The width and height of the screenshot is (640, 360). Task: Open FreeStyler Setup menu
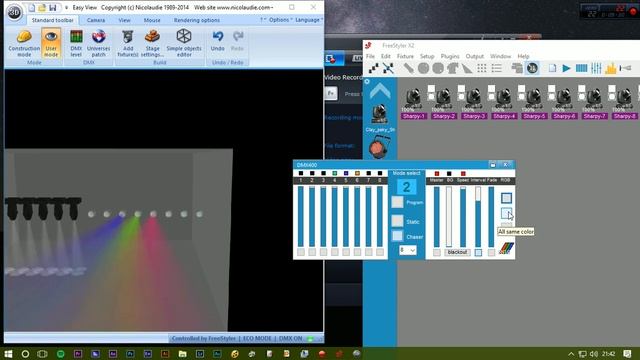click(x=427, y=56)
